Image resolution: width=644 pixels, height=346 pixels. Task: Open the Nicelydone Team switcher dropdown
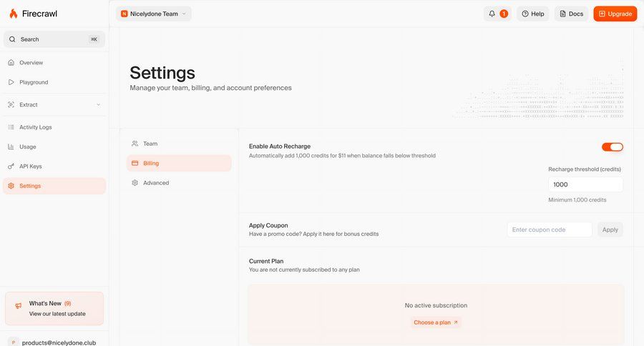point(153,14)
